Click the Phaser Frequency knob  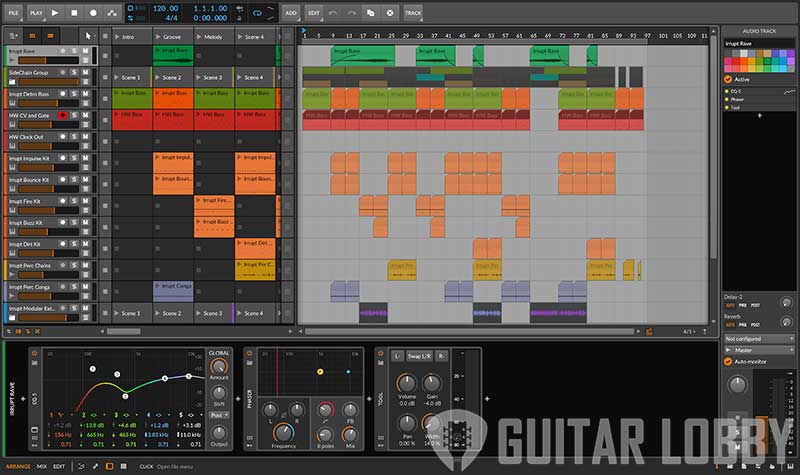pos(283,433)
